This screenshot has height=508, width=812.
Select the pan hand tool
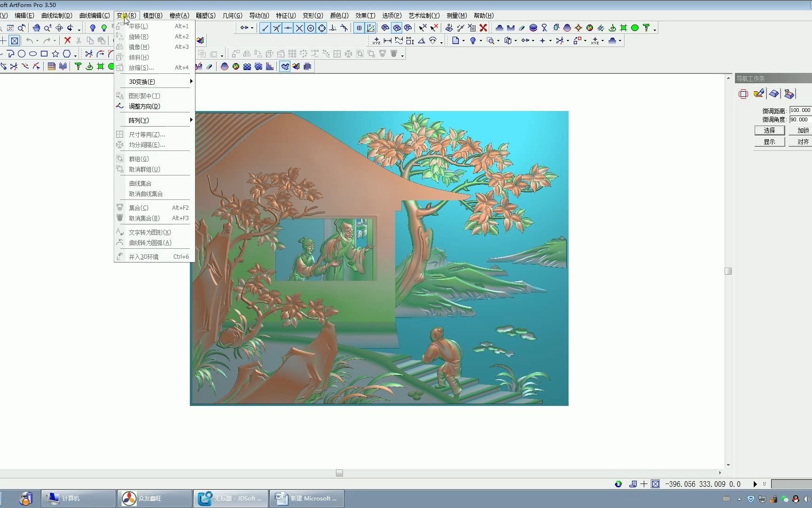[x=37, y=28]
